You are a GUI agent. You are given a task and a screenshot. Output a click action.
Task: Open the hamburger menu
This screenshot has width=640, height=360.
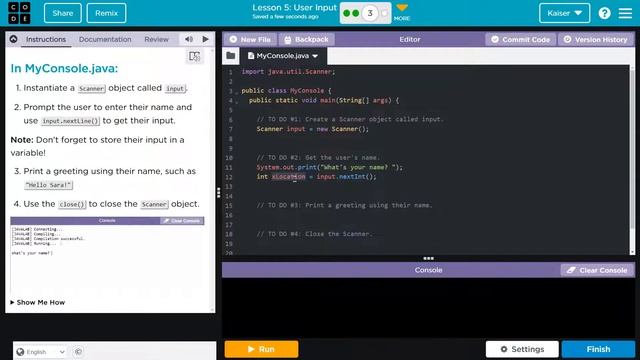pyautogui.click(x=625, y=13)
